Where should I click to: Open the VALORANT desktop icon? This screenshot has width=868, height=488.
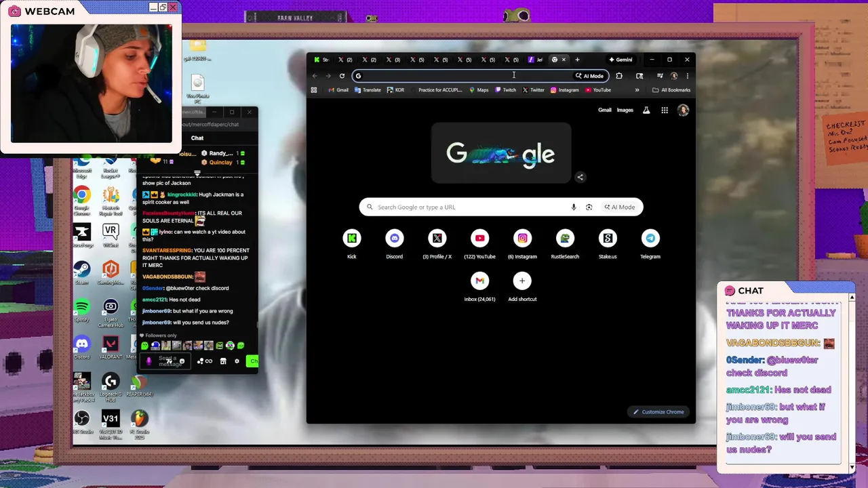point(111,347)
